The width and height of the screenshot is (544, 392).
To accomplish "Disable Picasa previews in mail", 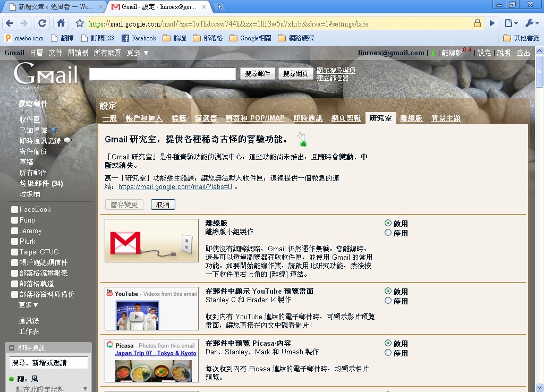I will coord(388,353).
